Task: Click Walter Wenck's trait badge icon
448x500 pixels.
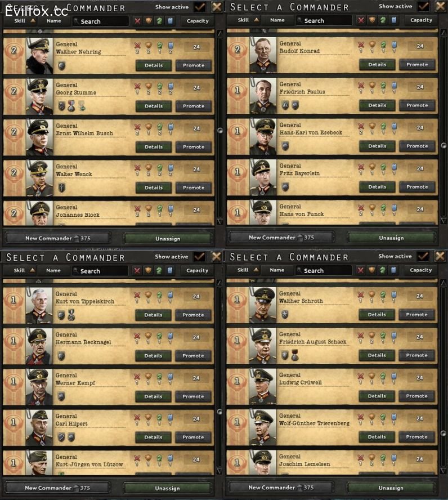Action: pos(61,187)
